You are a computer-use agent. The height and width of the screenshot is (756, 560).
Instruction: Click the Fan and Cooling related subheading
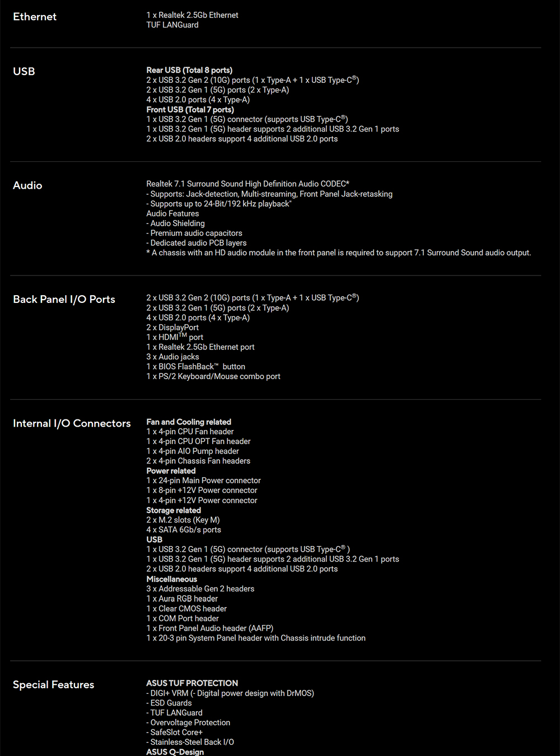tap(189, 422)
